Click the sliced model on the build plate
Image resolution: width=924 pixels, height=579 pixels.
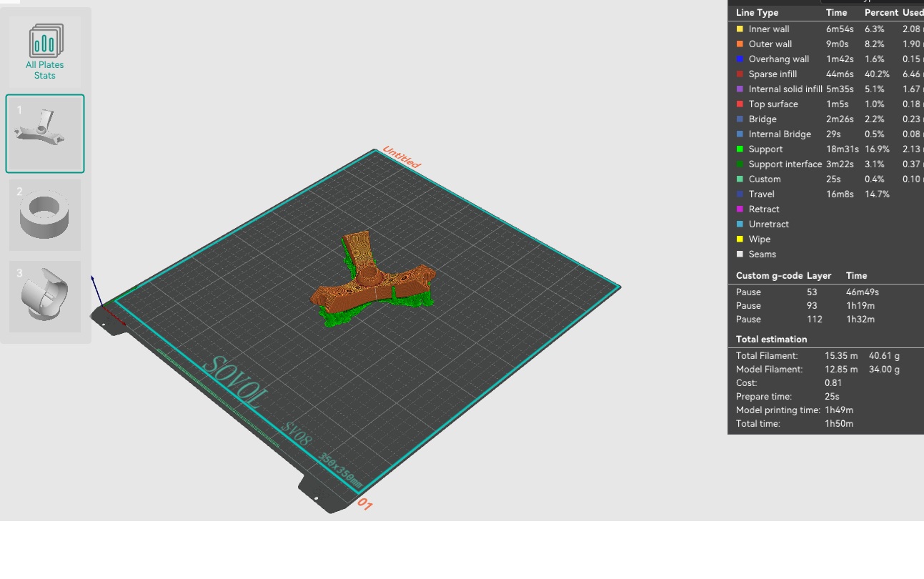click(373, 279)
